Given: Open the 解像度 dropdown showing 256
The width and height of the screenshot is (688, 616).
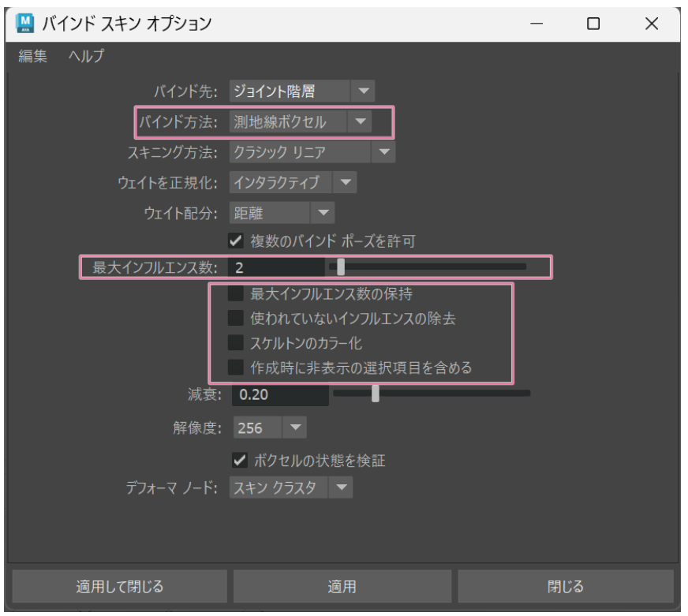Looking at the screenshot, I should tap(268, 429).
